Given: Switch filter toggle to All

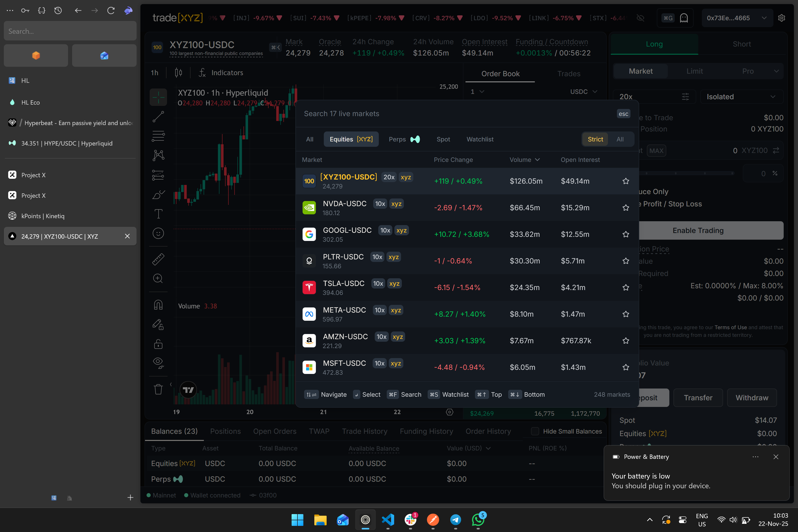Looking at the screenshot, I should 619,139.
